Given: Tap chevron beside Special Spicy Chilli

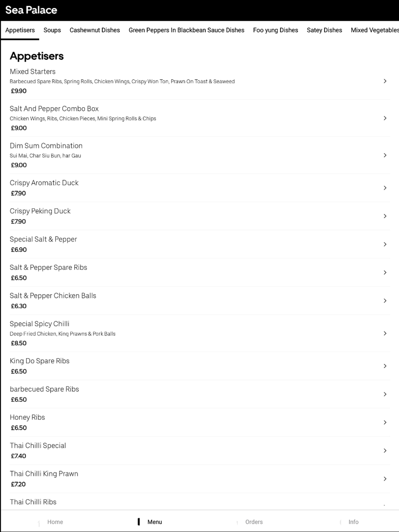Looking at the screenshot, I should 385,333.
